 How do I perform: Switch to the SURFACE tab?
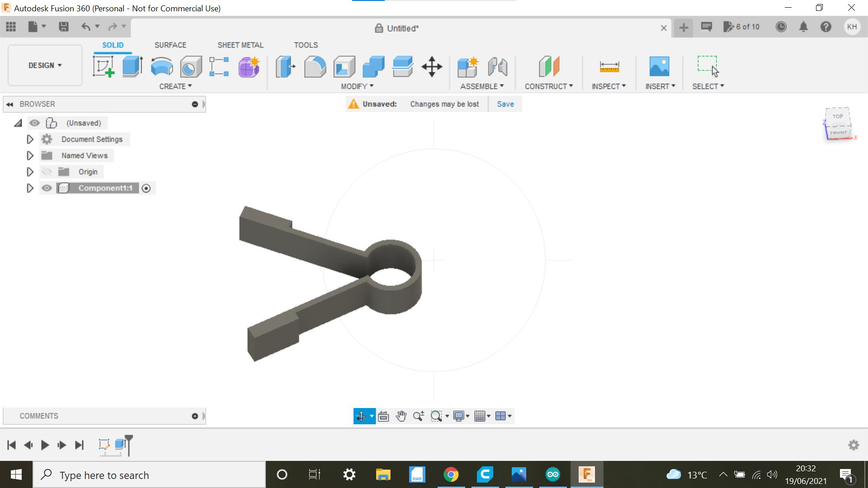(x=170, y=45)
